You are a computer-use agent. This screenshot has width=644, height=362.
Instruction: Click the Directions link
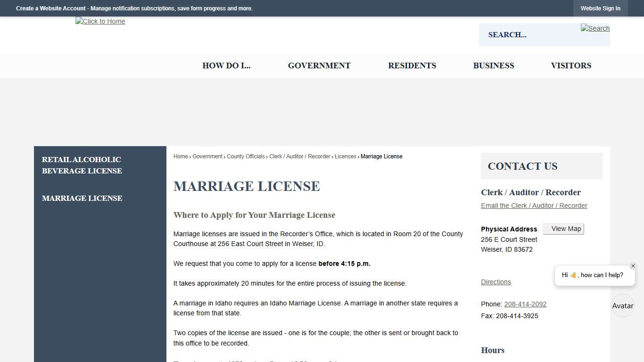click(x=495, y=282)
